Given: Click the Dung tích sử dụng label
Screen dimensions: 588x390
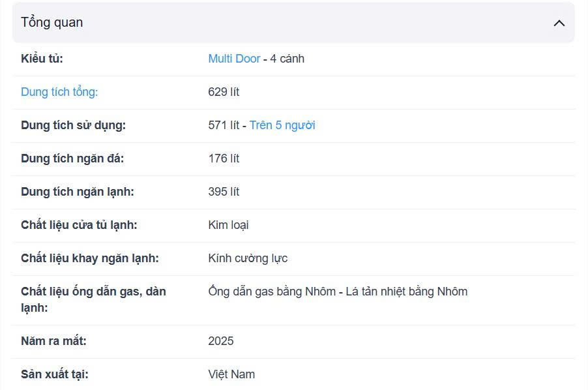Looking at the screenshot, I should coord(73,125).
